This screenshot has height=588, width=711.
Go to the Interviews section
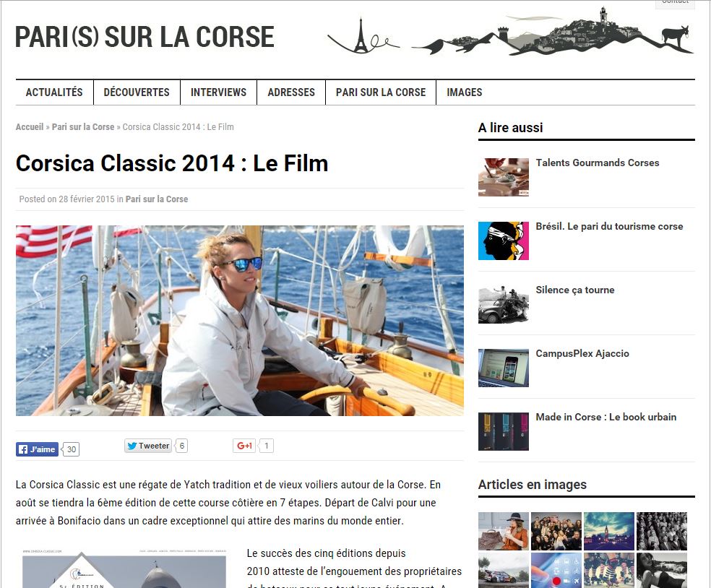click(x=218, y=92)
